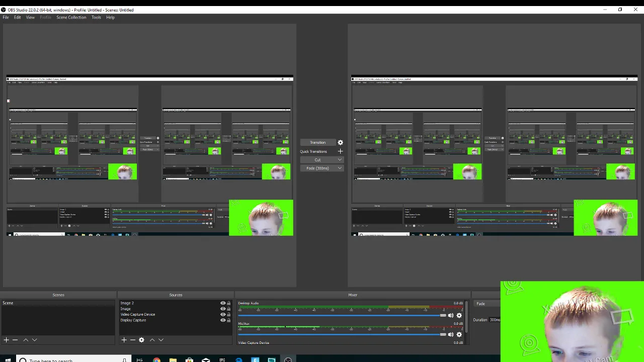Open Mic/Aux settings gear

[459, 334]
